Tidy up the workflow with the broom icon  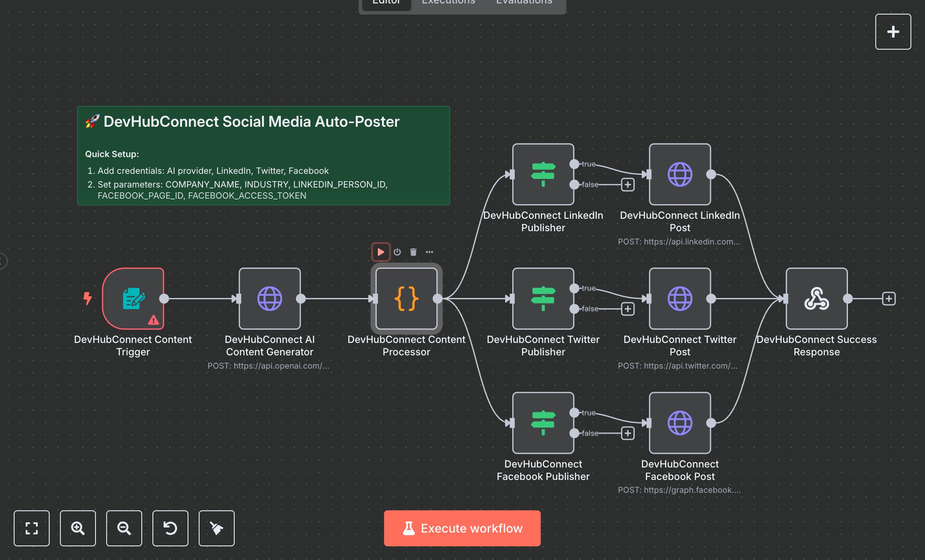216,528
